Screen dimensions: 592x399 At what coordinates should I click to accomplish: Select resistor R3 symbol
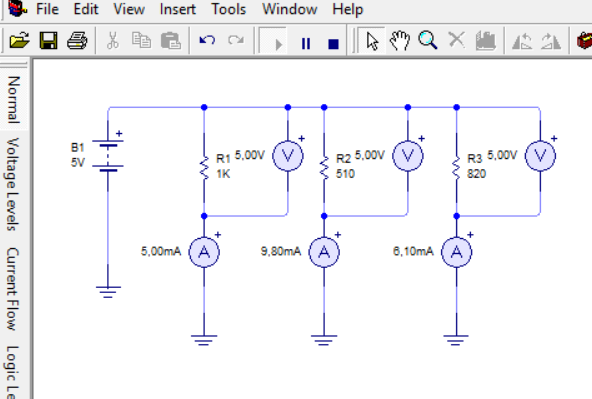click(x=456, y=168)
